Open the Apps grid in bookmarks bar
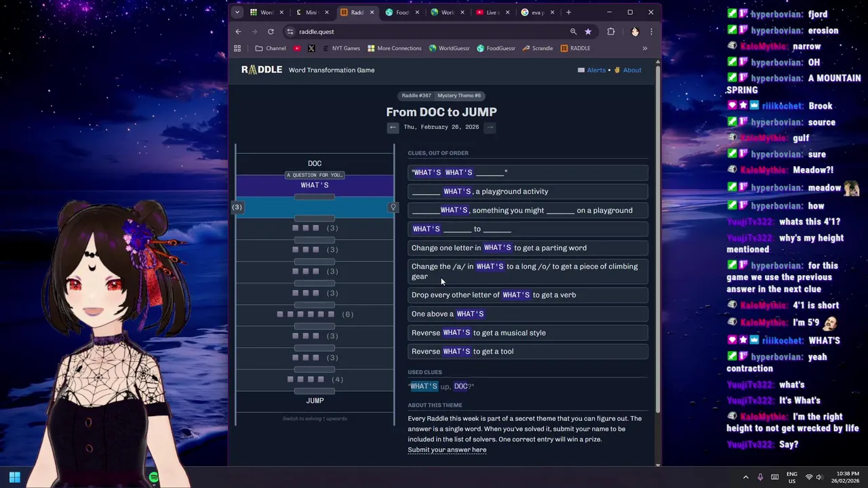 tap(237, 48)
